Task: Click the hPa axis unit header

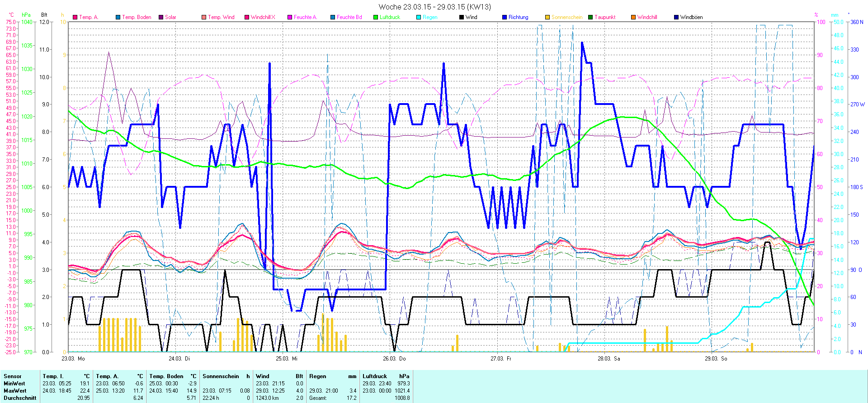Action: click(x=26, y=15)
